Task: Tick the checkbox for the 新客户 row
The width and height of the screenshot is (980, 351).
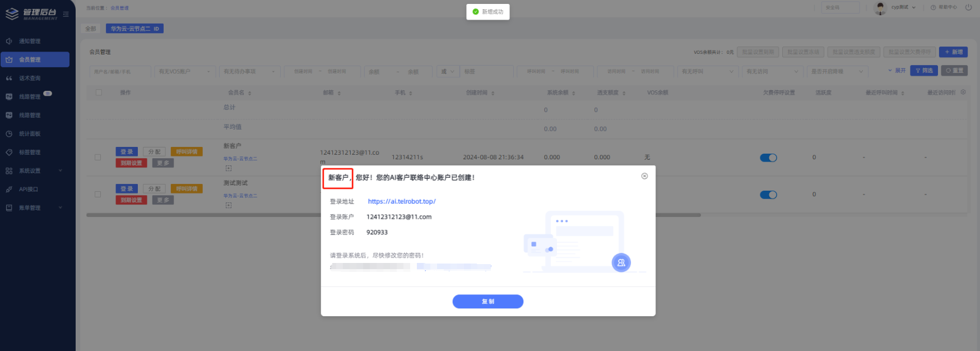Action: (x=98, y=158)
